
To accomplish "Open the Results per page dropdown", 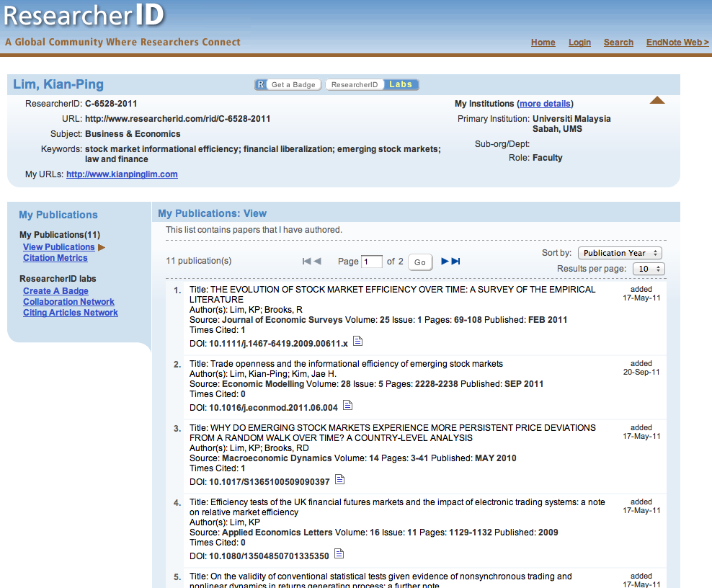I will (x=648, y=269).
